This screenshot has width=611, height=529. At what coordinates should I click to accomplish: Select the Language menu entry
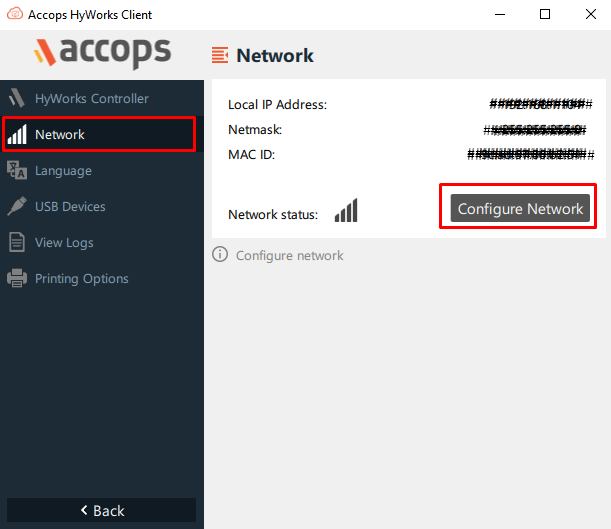click(63, 171)
